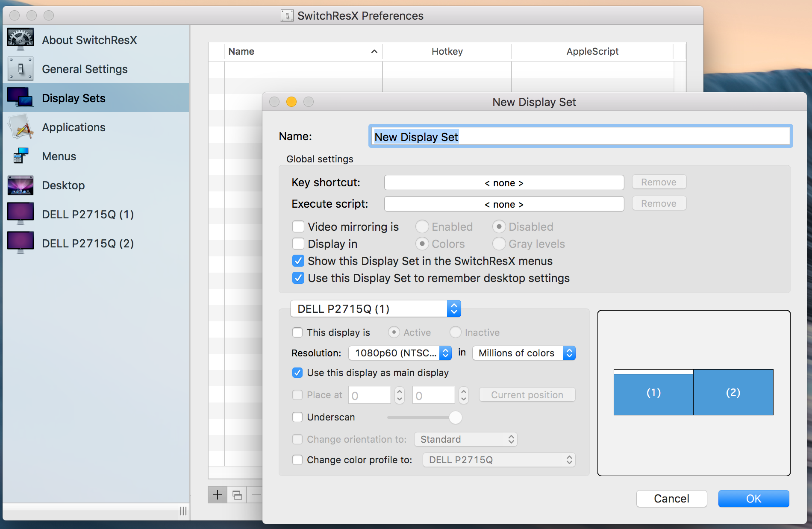812x529 pixels.
Task: Duplicate the display set with the copy icon
Action: pos(237,495)
